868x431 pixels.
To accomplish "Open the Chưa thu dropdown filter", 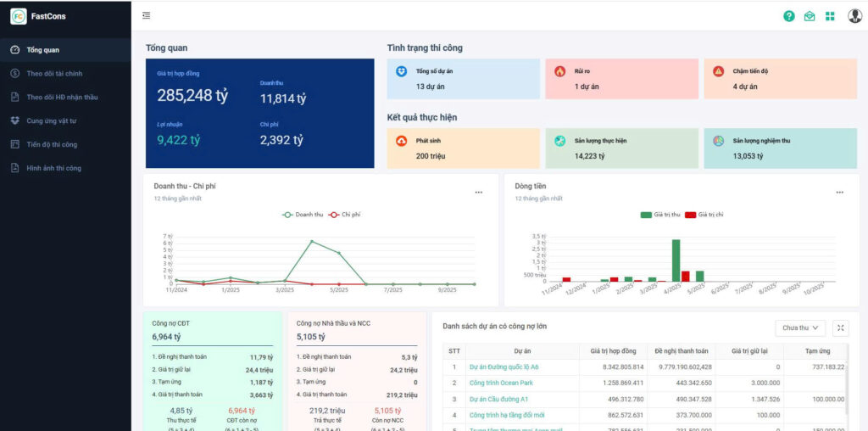I will (x=799, y=327).
